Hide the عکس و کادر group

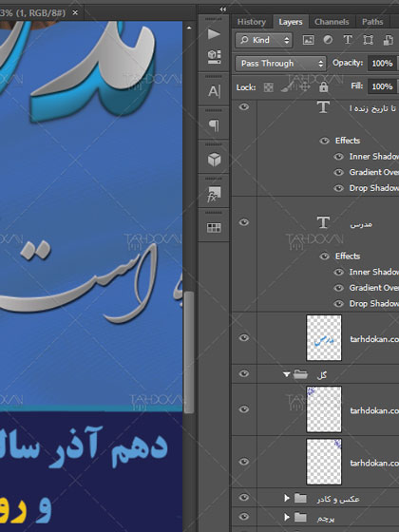point(244,498)
